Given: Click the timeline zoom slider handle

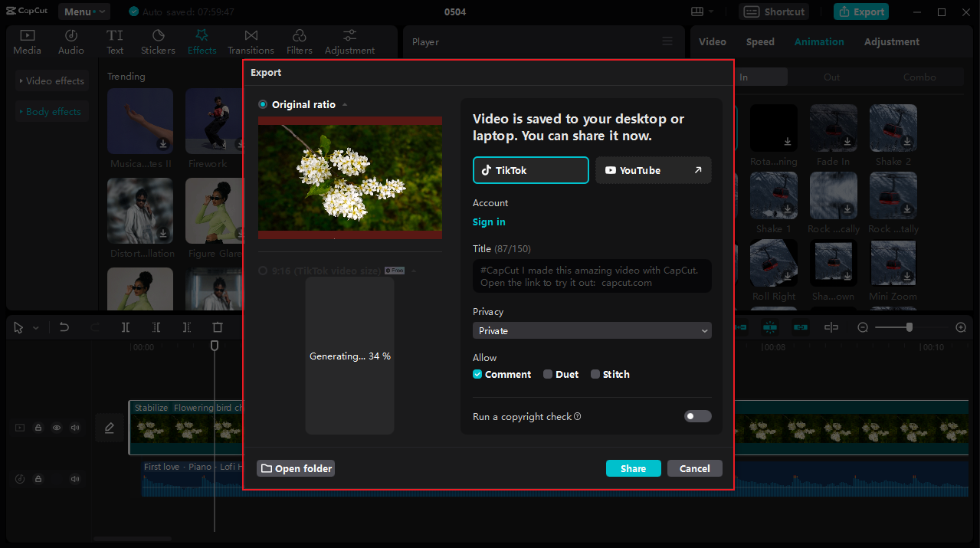Looking at the screenshot, I should point(909,327).
